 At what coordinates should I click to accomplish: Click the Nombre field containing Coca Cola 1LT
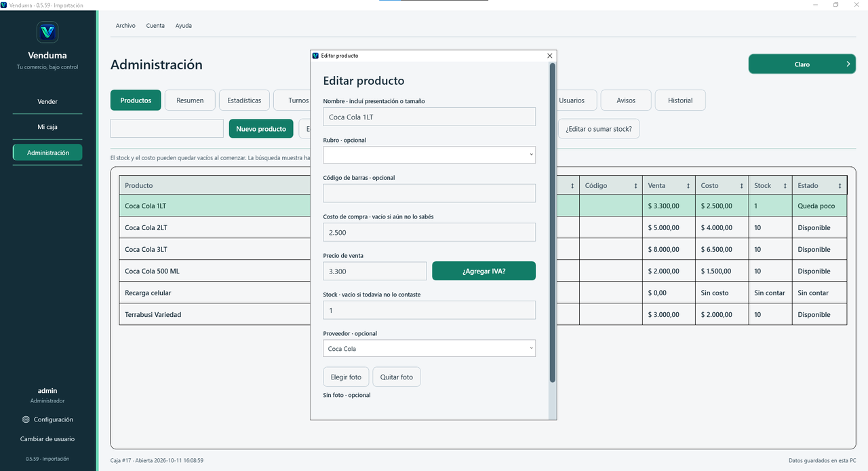click(x=429, y=117)
